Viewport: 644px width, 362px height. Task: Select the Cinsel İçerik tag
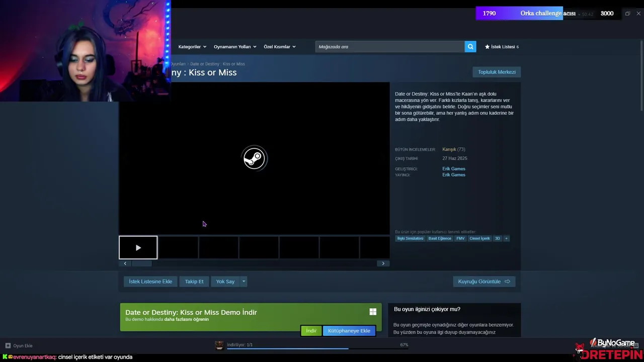tap(479, 238)
